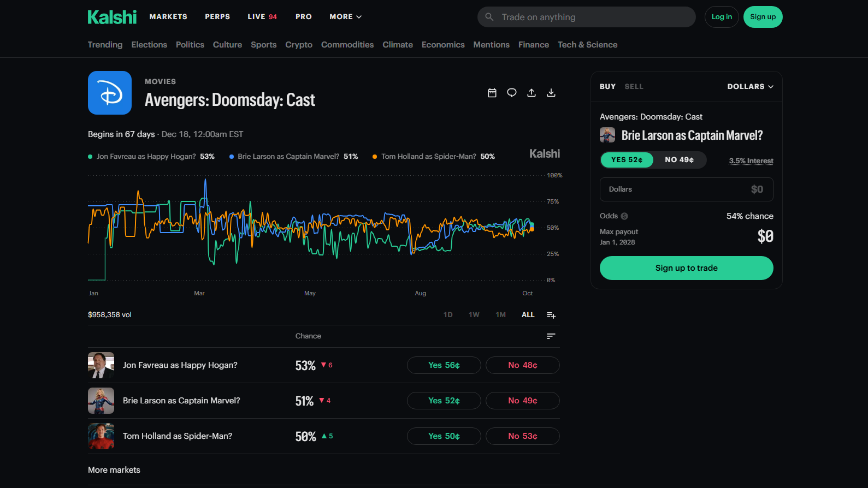The image size is (868, 488).
Task: Expand the DOLLARS dropdown
Action: pyautogui.click(x=751, y=86)
